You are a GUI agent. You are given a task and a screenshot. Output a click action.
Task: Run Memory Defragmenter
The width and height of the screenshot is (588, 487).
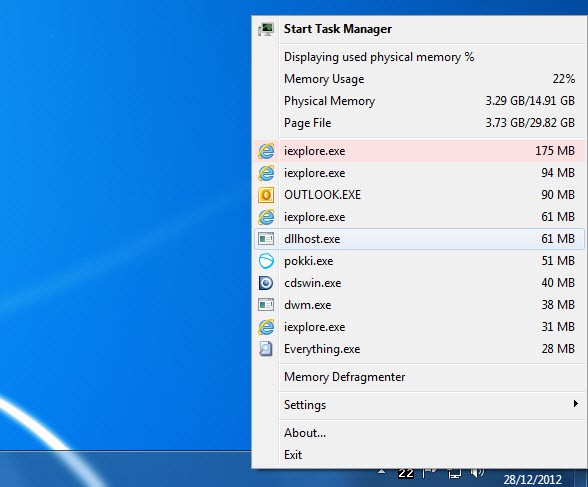tap(419, 377)
